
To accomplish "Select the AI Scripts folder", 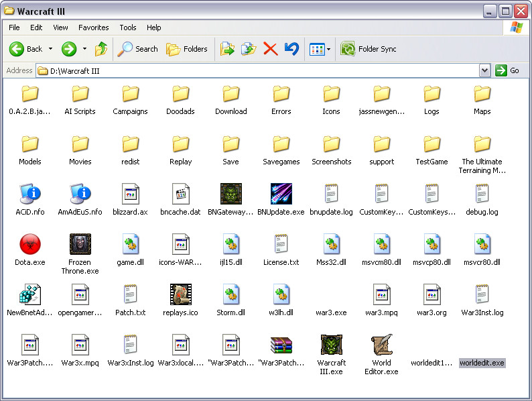I will [80, 99].
